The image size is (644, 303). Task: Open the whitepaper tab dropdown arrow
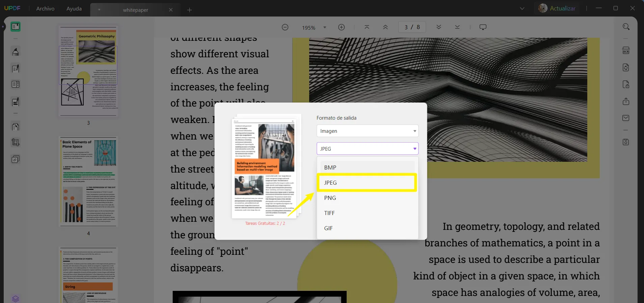tap(99, 10)
